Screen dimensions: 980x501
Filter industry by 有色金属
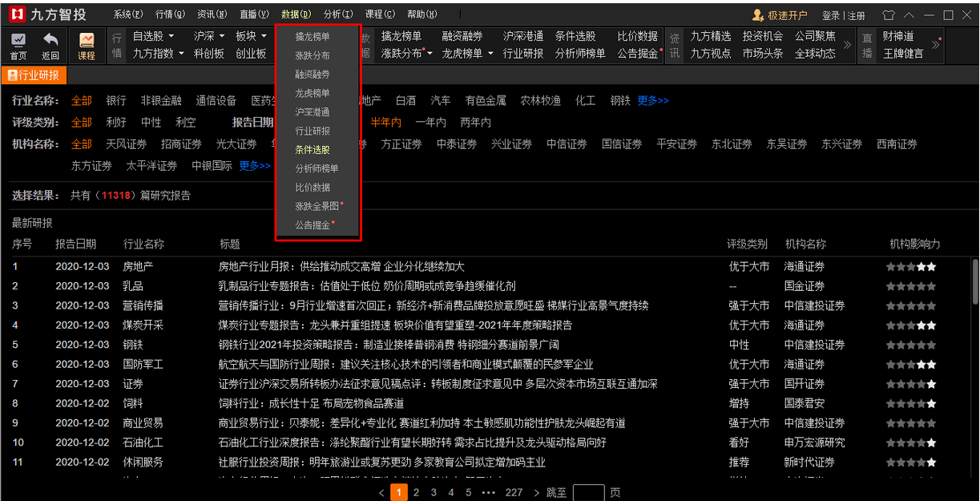click(486, 100)
